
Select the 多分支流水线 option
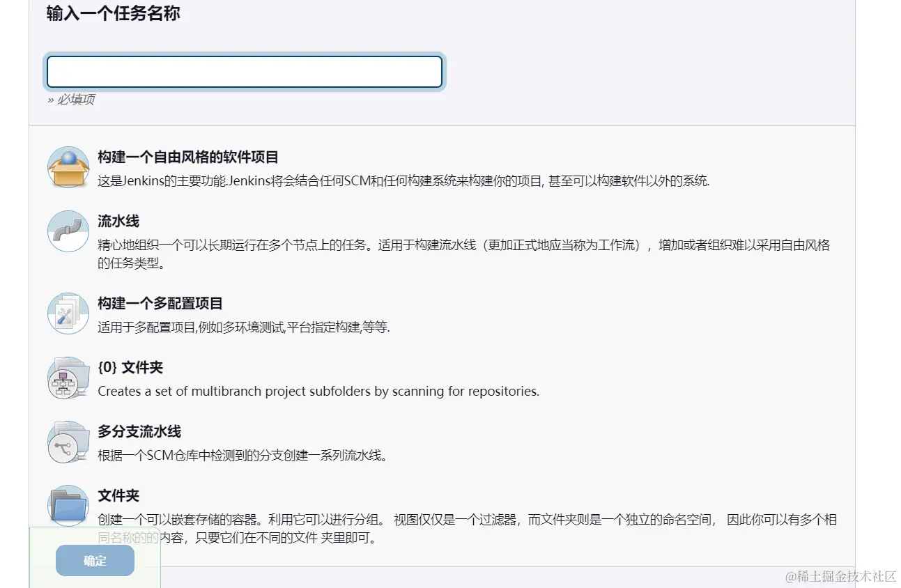(x=137, y=431)
